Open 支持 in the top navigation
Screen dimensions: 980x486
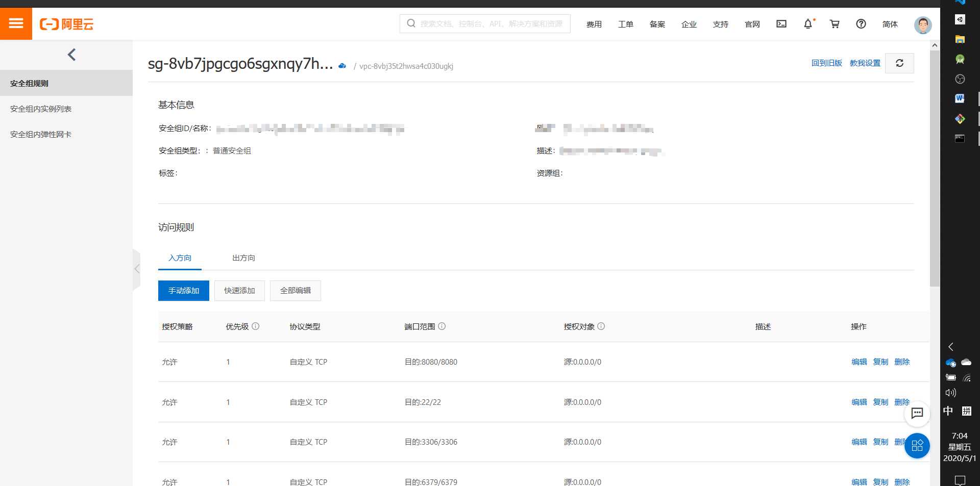pos(720,24)
